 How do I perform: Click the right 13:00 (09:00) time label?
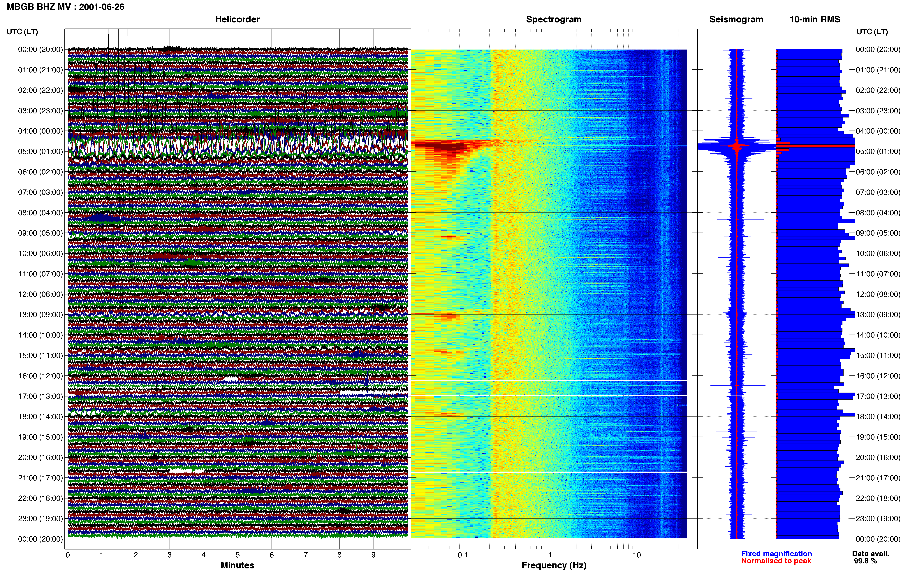point(878,315)
